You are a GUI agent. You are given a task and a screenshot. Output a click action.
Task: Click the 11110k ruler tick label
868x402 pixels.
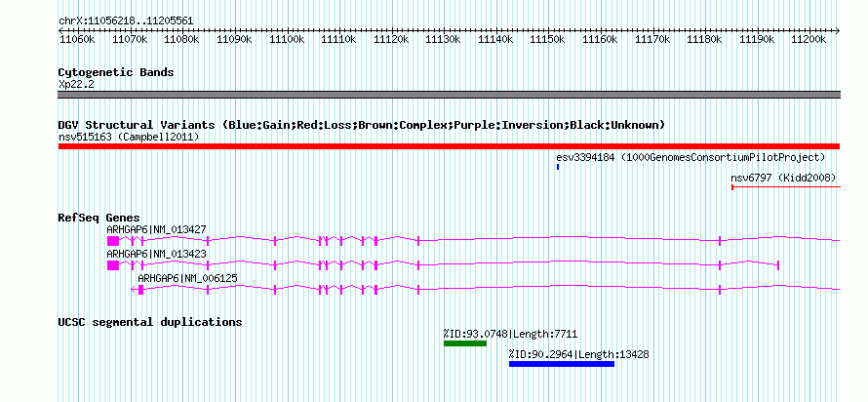click(x=338, y=40)
